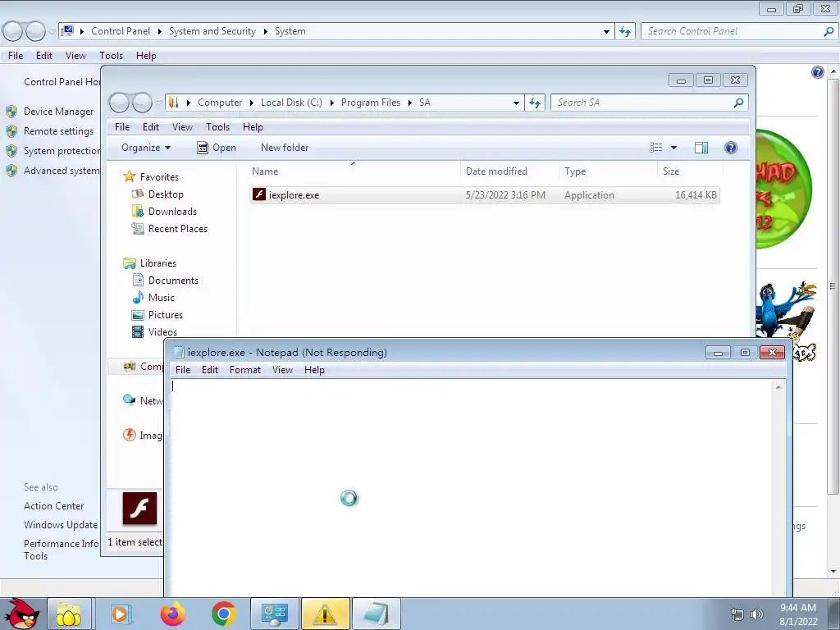Open media player icon on taskbar

pos(121,614)
